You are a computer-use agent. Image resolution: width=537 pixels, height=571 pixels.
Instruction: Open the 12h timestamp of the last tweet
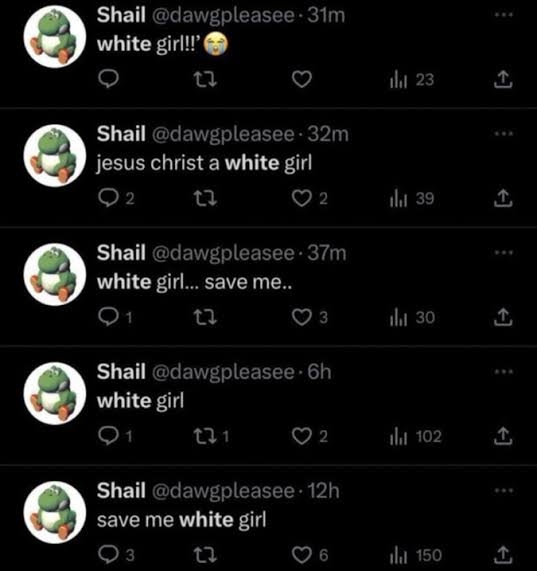(323, 491)
